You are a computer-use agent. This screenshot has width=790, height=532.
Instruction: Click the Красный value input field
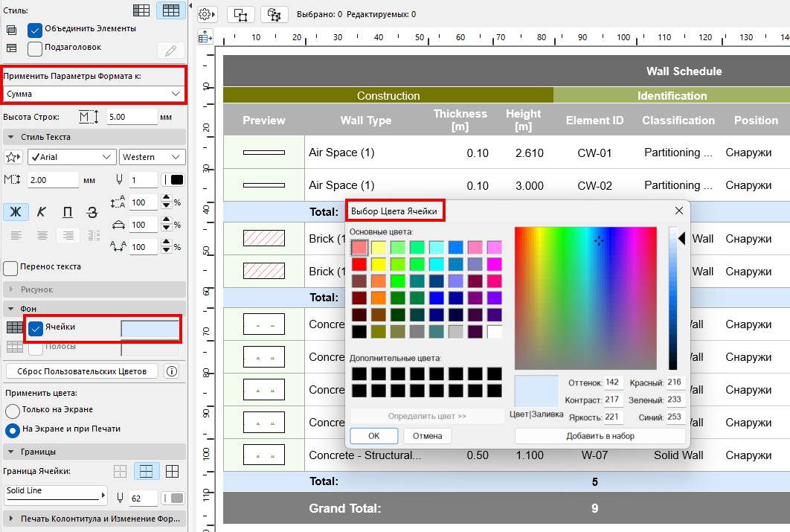(675, 382)
